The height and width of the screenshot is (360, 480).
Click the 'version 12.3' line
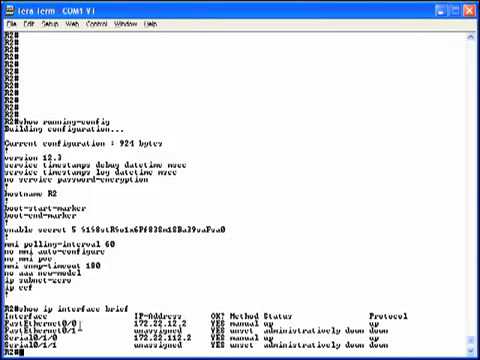pyautogui.click(x=33, y=158)
